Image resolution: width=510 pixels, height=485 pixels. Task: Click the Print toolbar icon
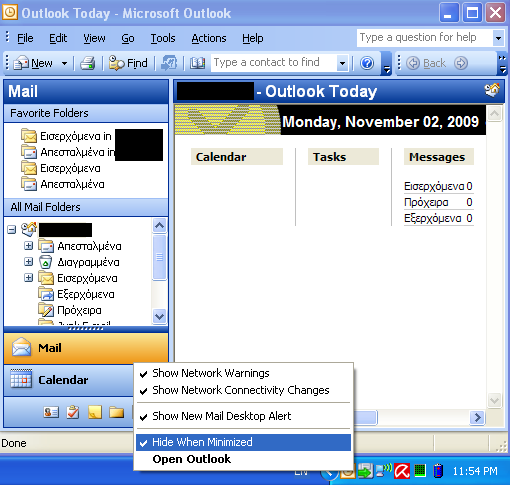[x=88, y=63]
